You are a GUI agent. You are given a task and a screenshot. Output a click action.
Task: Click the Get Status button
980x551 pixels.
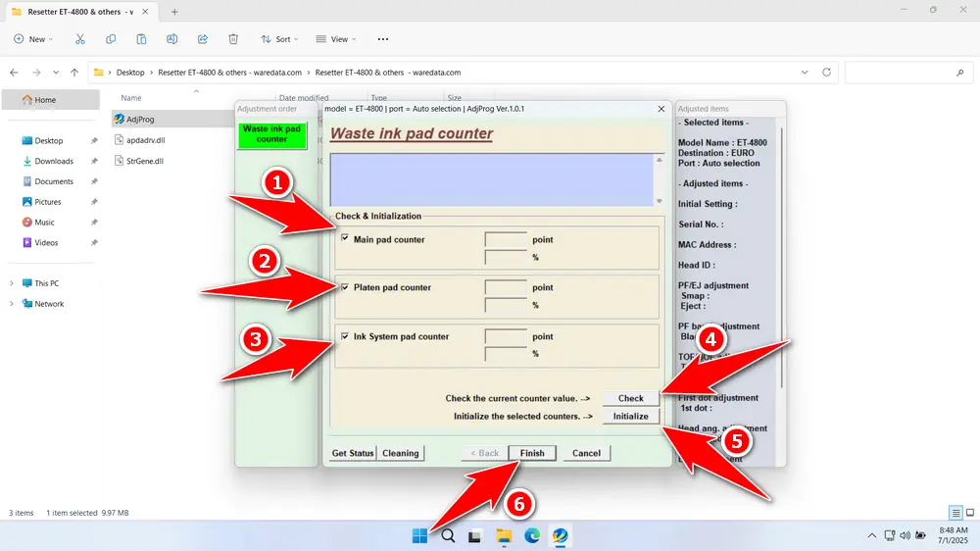pyautogui.click(x=353, y=453)
